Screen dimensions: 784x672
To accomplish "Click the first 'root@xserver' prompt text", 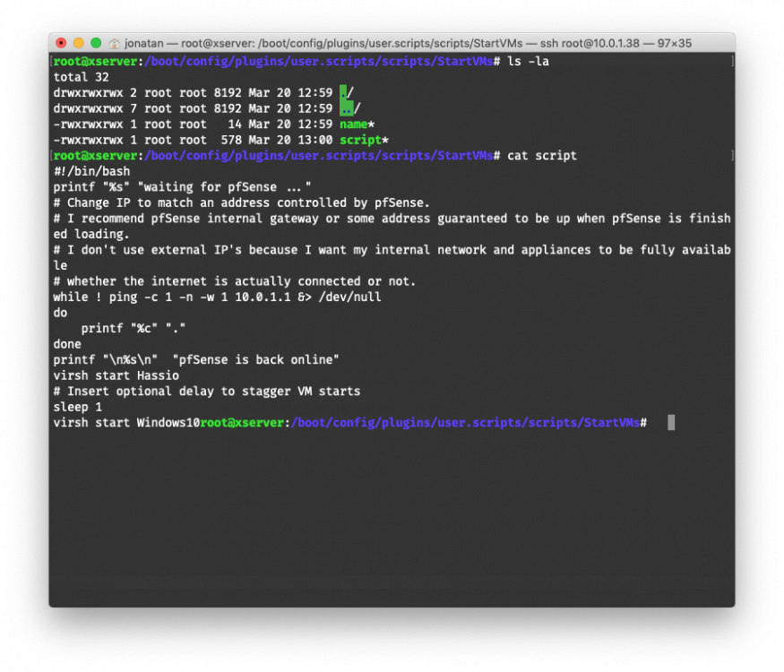I will click(x=95, y=62).
